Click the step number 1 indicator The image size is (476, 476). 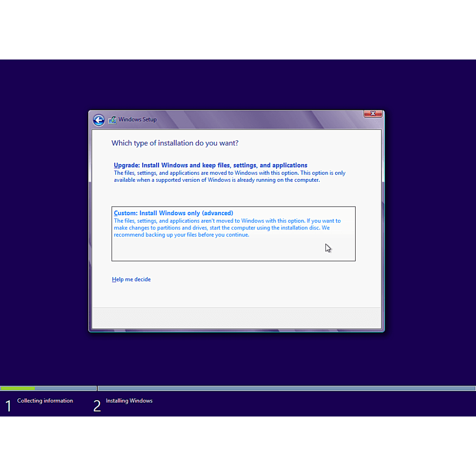click(x=8, y=406)
